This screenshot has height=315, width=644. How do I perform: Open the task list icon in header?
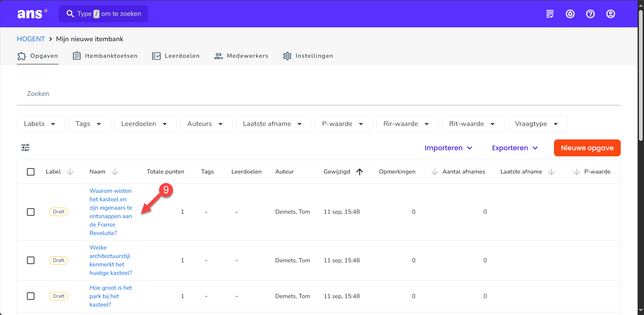[x=550, y=14]
